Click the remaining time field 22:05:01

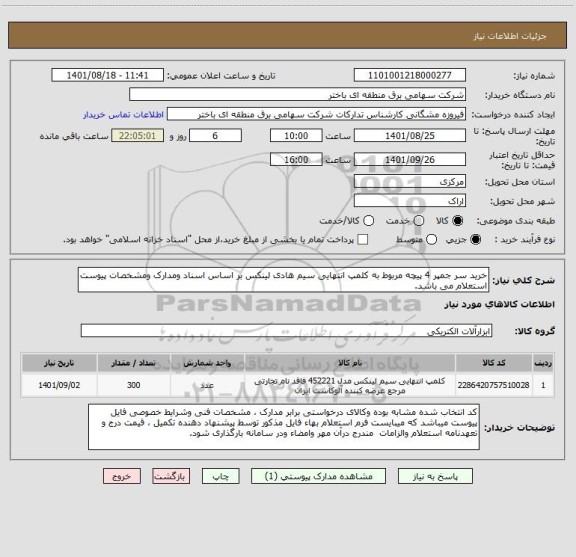(x=137, y=136)
